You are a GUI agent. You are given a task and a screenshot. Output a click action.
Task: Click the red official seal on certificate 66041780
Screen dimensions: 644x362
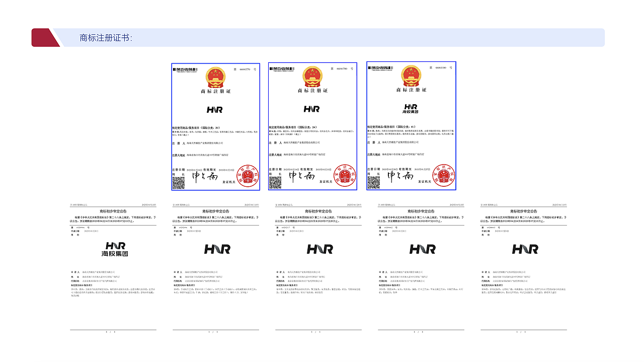tap(344, 176)
